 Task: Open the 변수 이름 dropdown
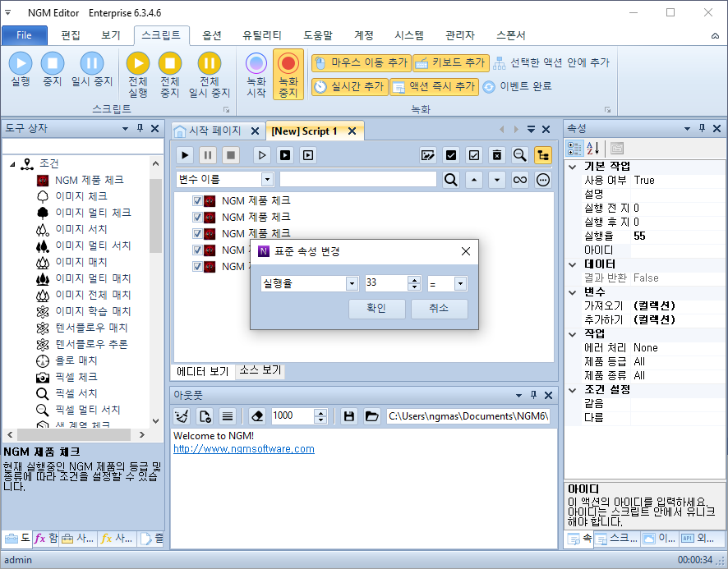click(267, 180)
